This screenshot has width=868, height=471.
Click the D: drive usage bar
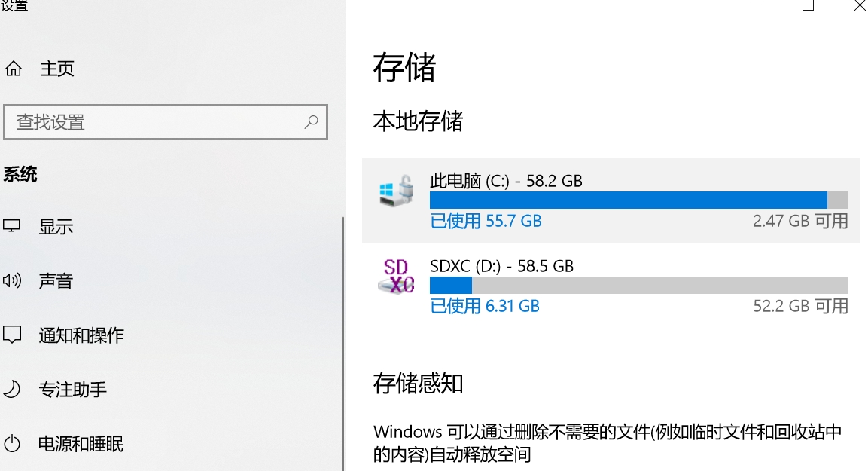tap(638, 285)
